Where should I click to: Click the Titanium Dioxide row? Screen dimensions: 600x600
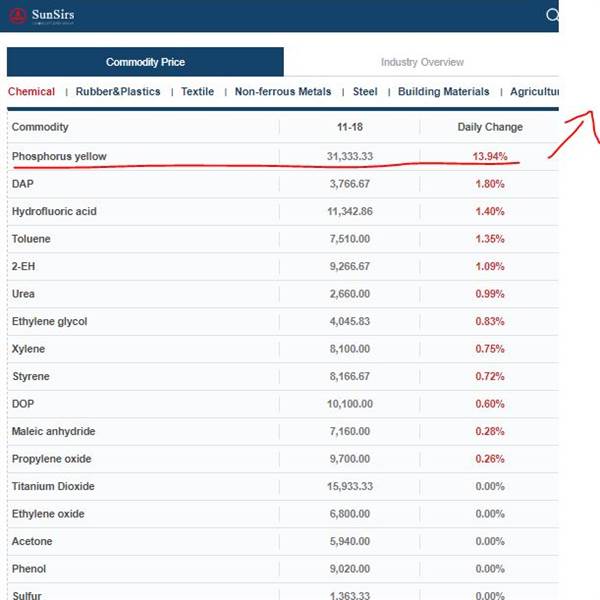(283, 486)
